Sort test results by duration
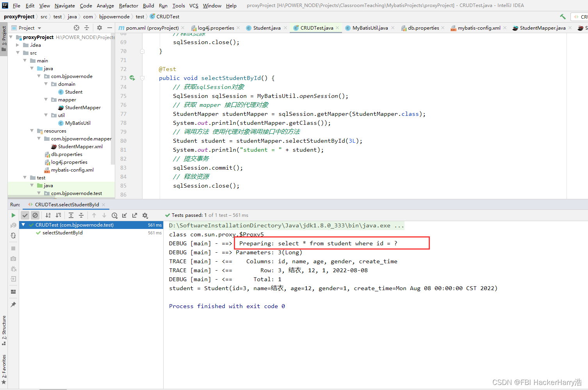 point(58,215)
